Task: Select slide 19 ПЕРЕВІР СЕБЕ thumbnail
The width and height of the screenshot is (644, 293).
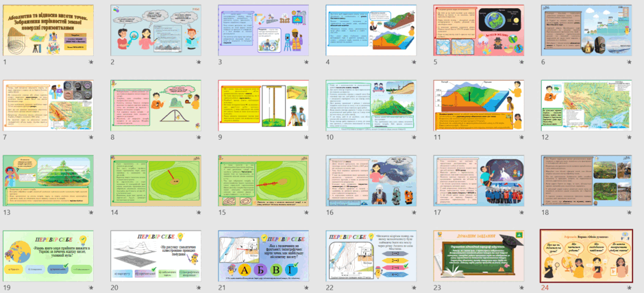Action: [x=48, y=255]
